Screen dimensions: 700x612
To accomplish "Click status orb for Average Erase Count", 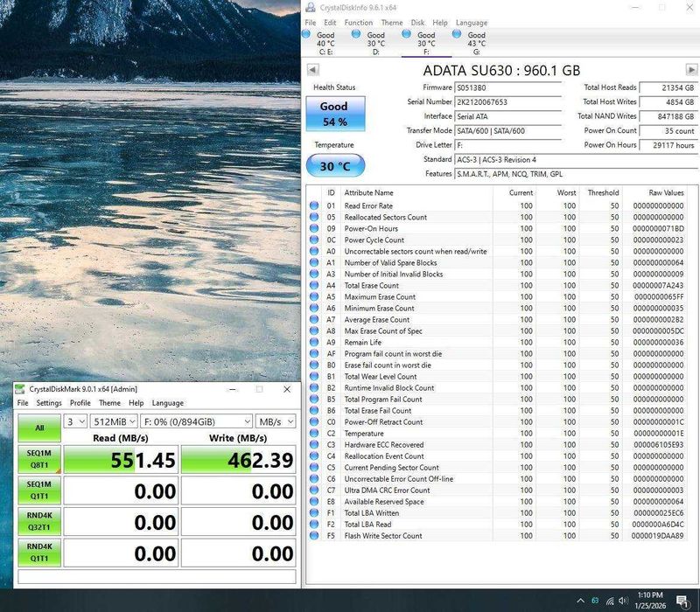I will point(314,319).
